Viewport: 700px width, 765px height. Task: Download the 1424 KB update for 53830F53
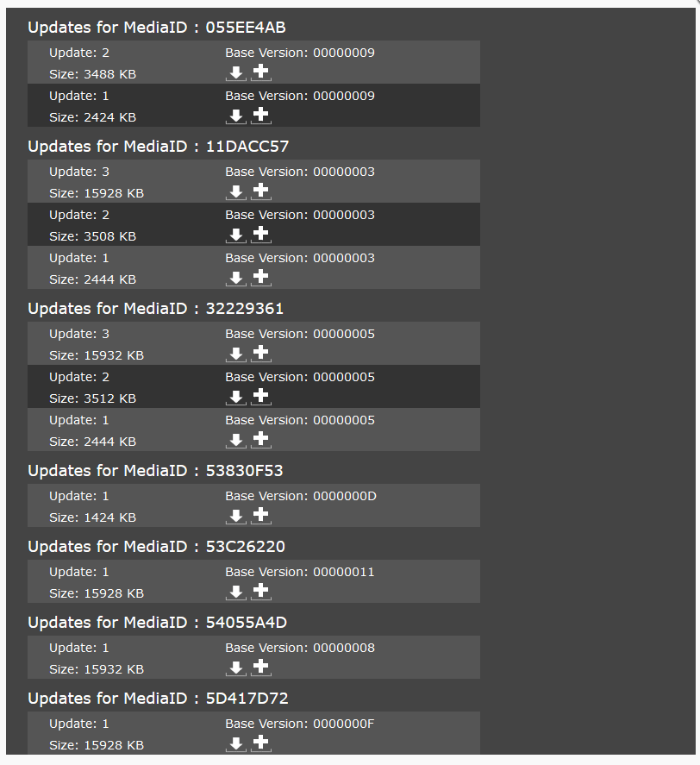pyautogui.click(x=235, y=517)
